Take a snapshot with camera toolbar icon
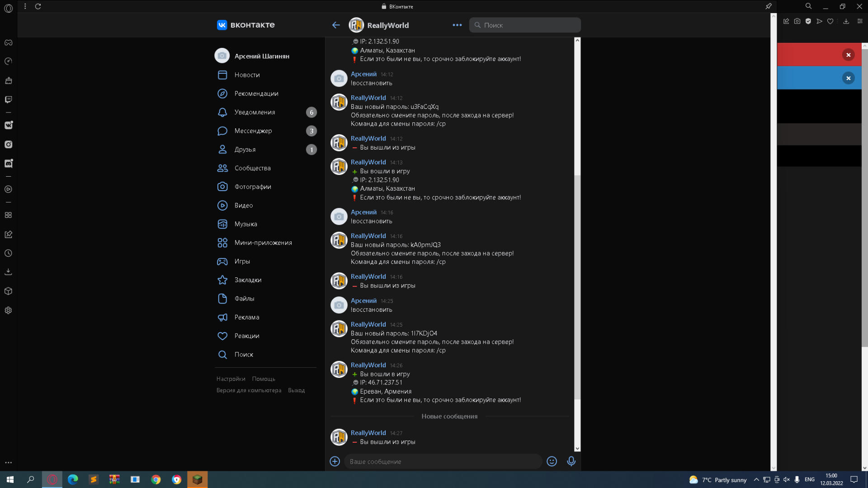The height and width of the screenshot is (488, 868). click(x=797, y=21)
